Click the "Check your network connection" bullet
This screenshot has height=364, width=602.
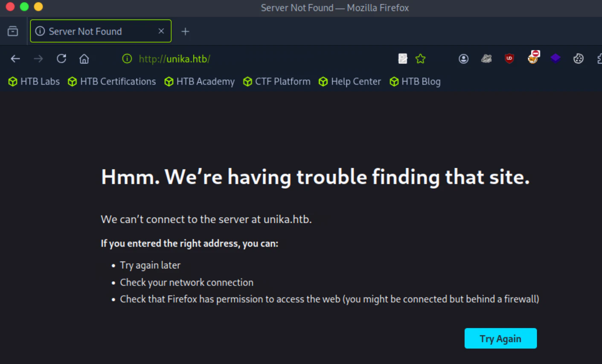pos(186,282)
